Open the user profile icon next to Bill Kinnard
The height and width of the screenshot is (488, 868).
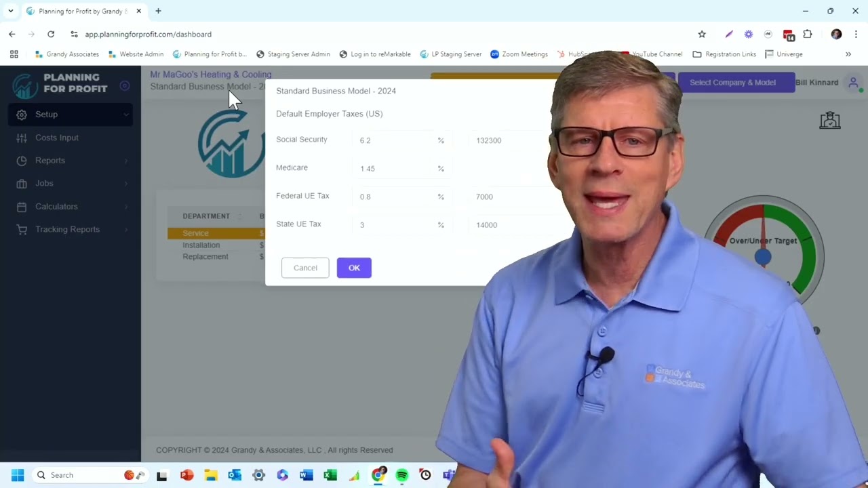(x=853, y=83)
